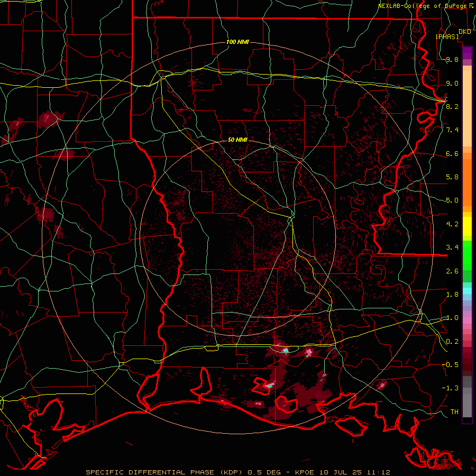The height and width of the screenshot is (476, 476).
Task: Click the Specific Differential Phase (KDP) title text
Action: (x=165, y=472)
